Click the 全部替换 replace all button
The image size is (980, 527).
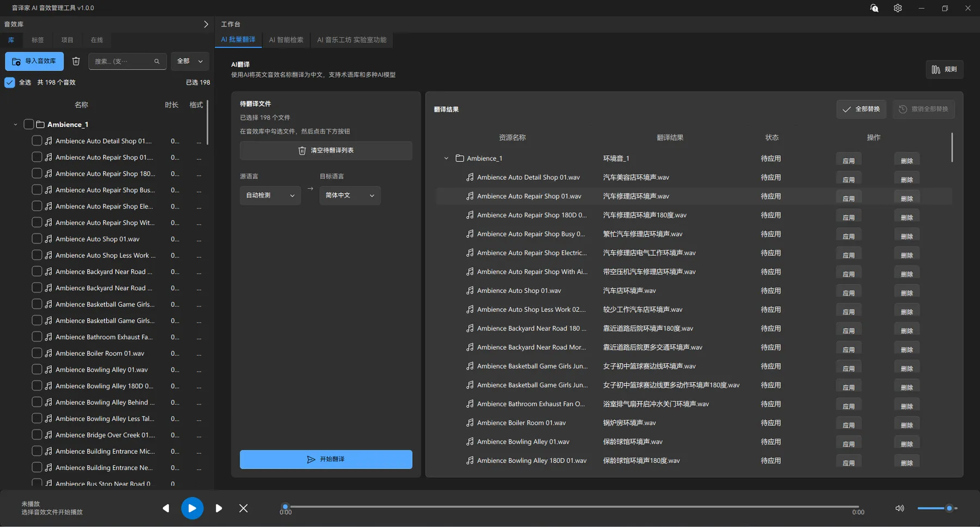[x=861, y=109]
